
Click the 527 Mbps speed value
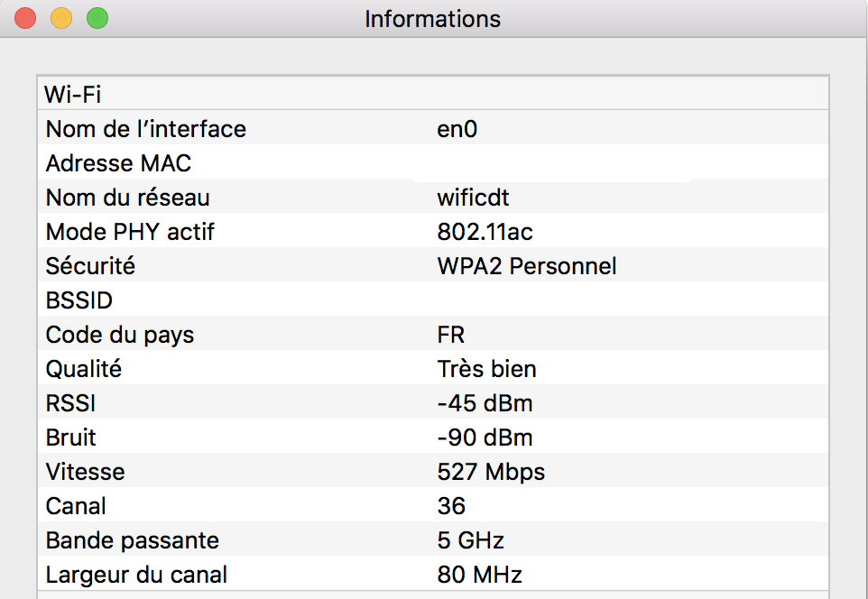(491, 472)
